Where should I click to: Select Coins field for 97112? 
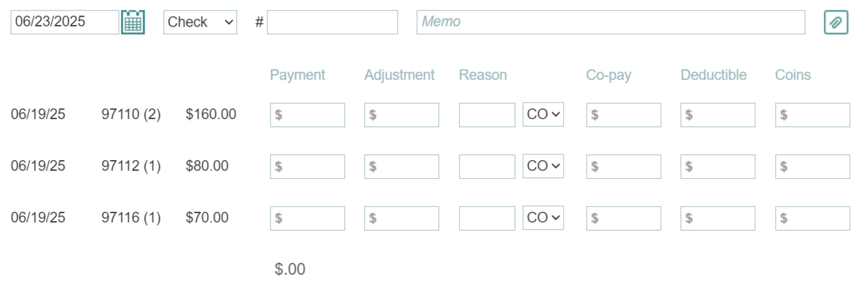coord(813,167)
